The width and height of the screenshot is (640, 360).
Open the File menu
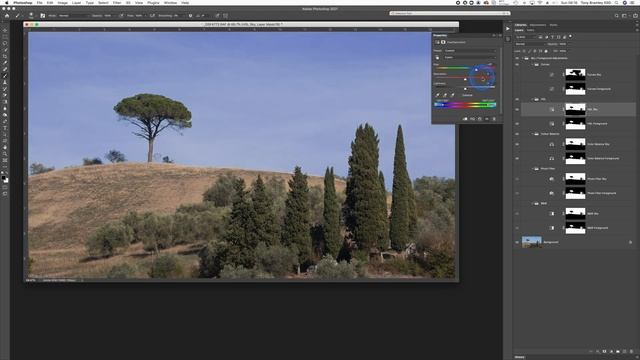pos(40,2)
